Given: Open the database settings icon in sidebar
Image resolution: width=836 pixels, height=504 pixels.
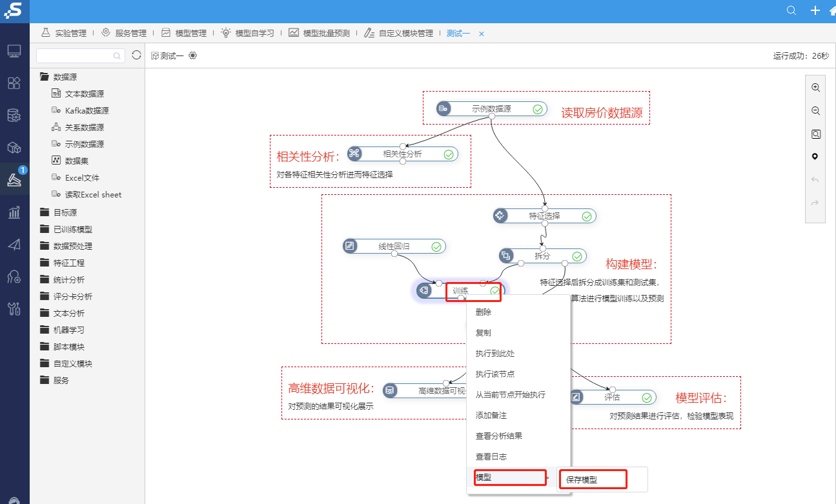Looking at the screenshot, I should click(x=14, y=116).
